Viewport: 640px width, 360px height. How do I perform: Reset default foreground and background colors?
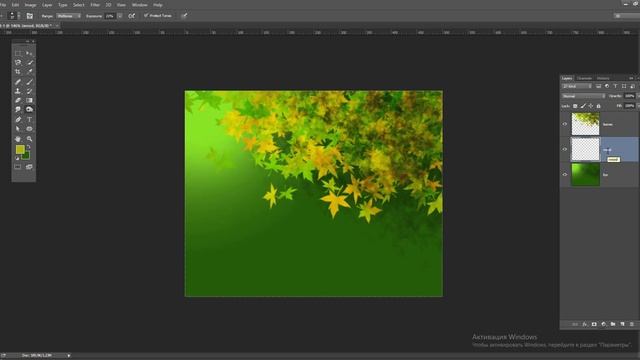click(x=17, y=158)
